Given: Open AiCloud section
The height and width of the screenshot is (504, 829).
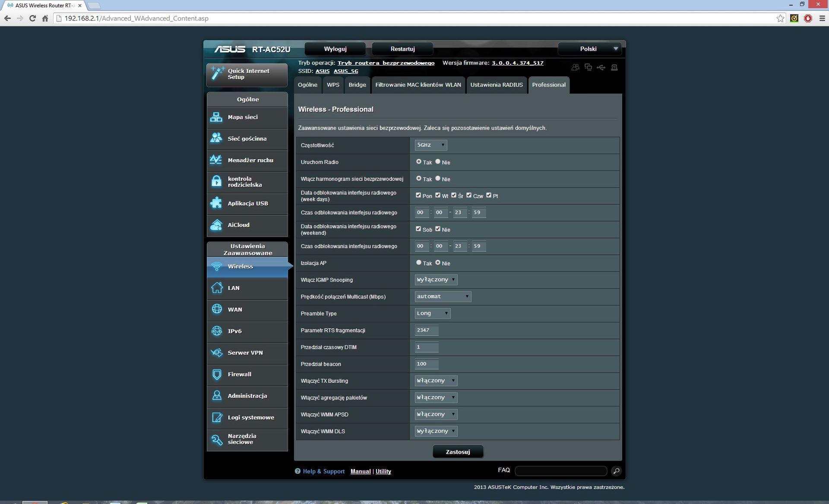Looking at the screenshot, I should tap(247, 225).
